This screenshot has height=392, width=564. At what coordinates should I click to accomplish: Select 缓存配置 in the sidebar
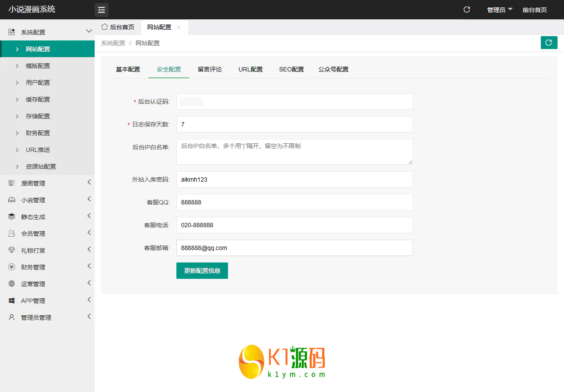pos(38,99)
